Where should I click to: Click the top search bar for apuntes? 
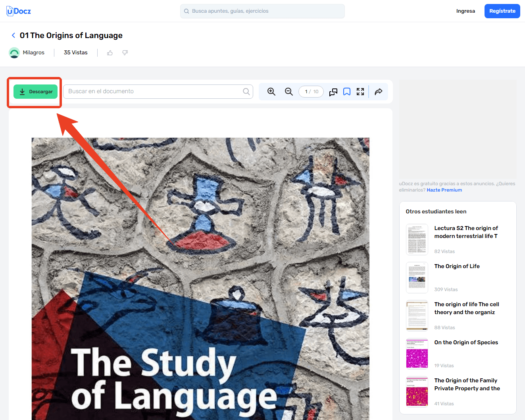tap(262, 11)
